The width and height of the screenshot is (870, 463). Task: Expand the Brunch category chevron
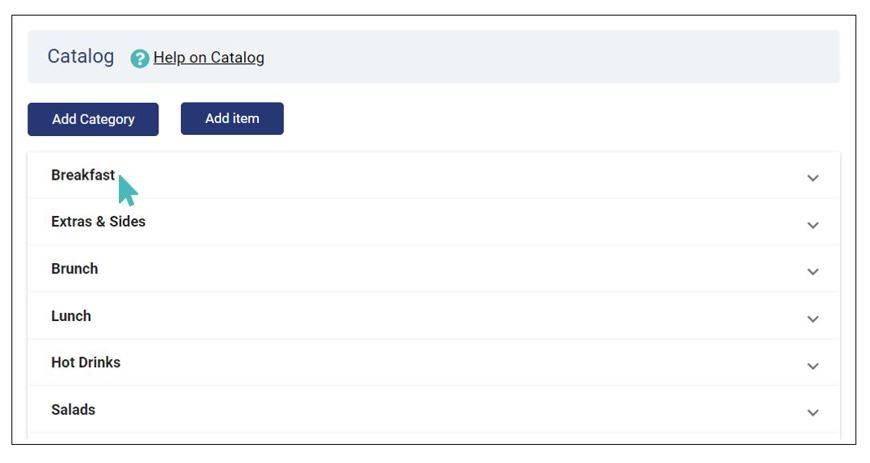click(x=812, y=272)
